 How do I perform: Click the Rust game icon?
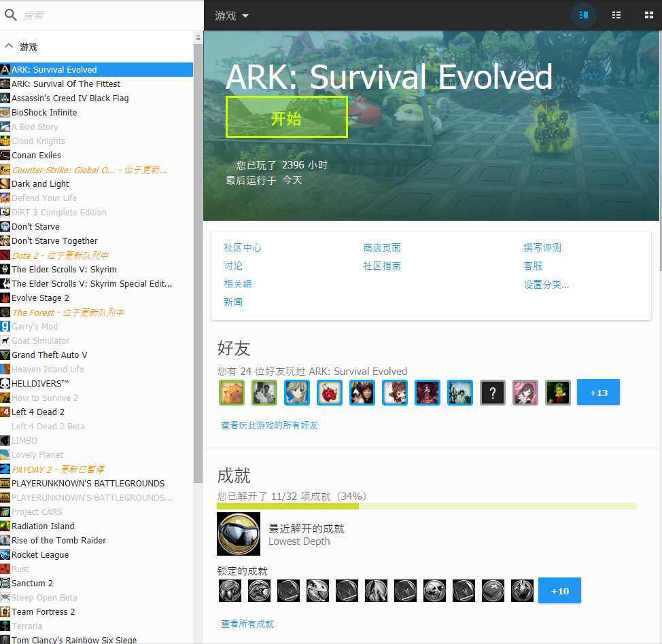[x=5, y=569]
